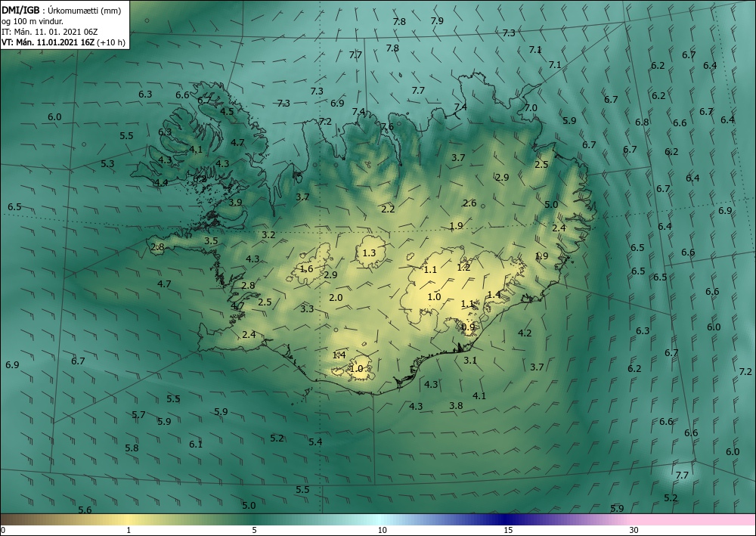Screen dimensions: 756x536
Task: Click the 3.3 value label on the map
Action: pyautogui.click(x=307, y=309)
